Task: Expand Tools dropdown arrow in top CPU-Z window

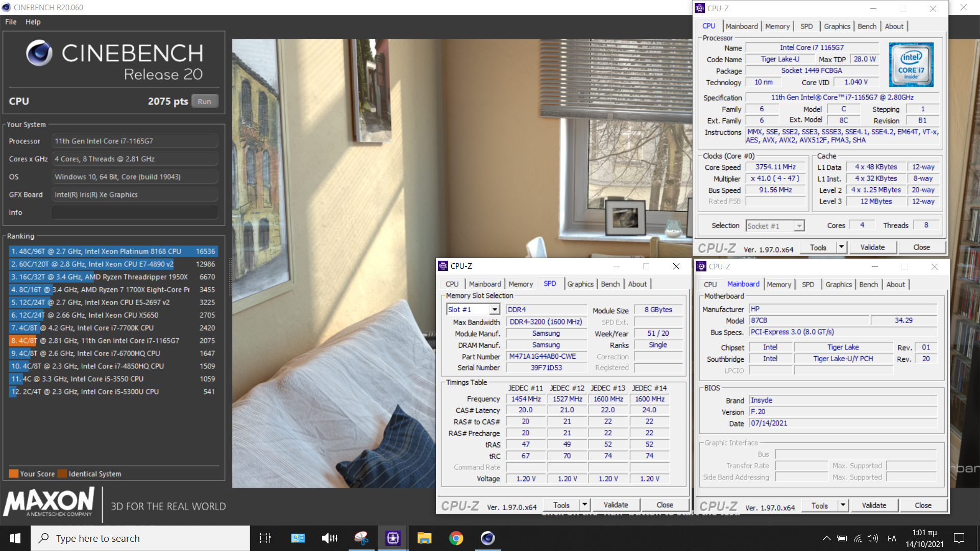Action: pyautogui.click(x=841, y=247)
